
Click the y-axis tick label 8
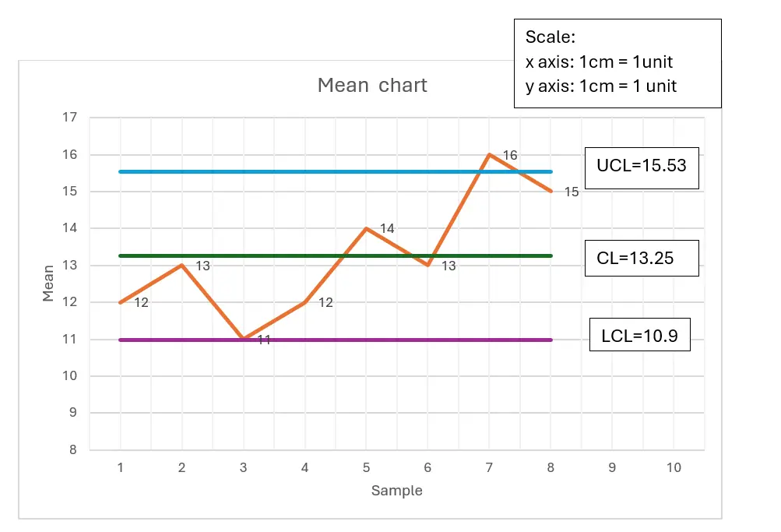click(x=73, y=450)
